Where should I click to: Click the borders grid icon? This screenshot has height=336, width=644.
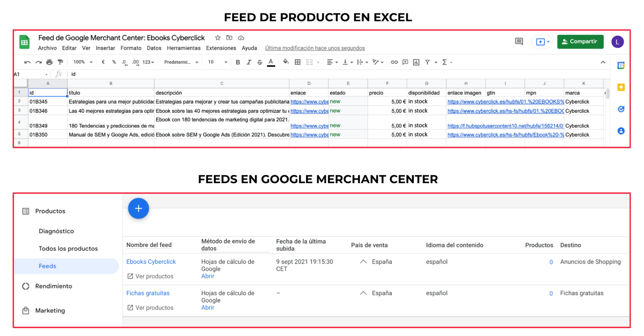[298, 62]
